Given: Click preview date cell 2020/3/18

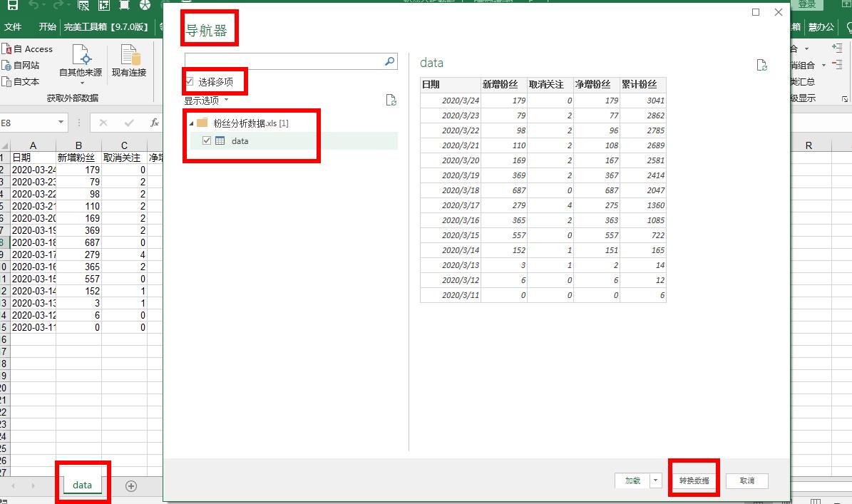Looking at the screenshot, I should (450, 190).
